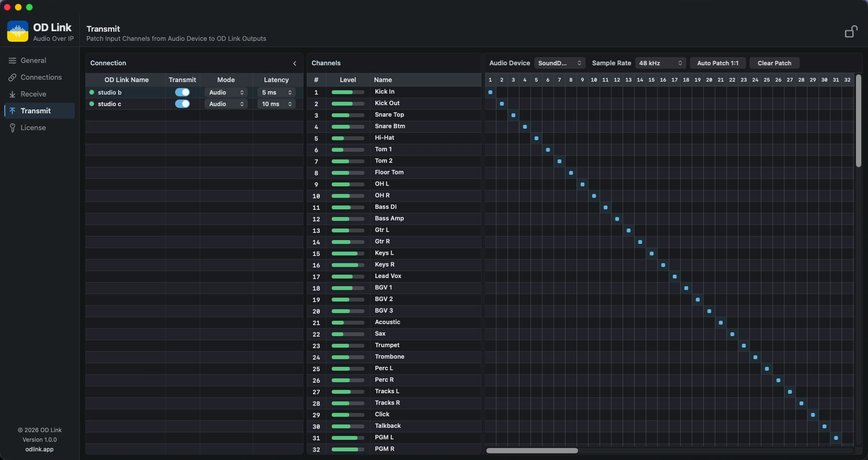Screen dimensions: 868x460
Task: Open the odlink.app link
Action: click(39, 449)
